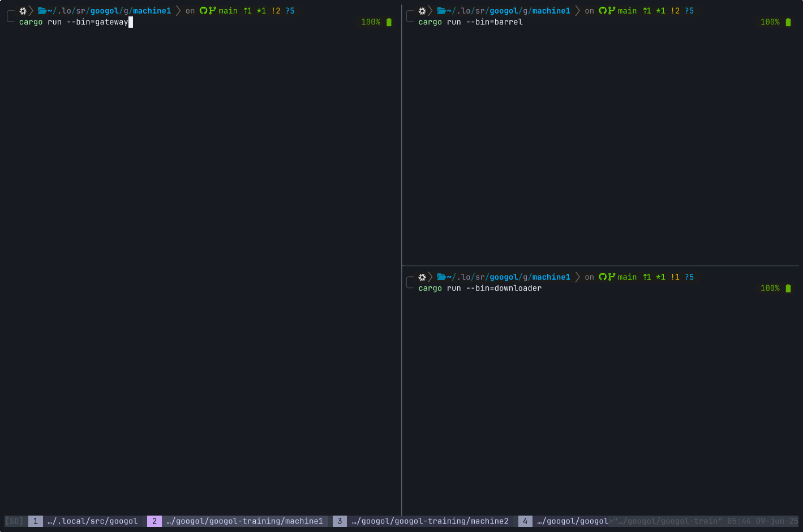Click the GitHub logo in the downloader pane prompt
Viewport: 803px width, 532px height.
603,277
